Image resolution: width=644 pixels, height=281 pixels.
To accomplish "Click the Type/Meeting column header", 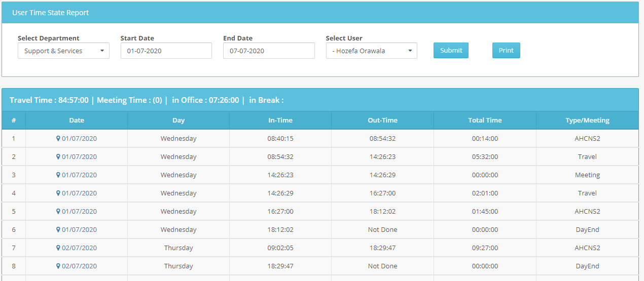I will click(x=587, y=121).
